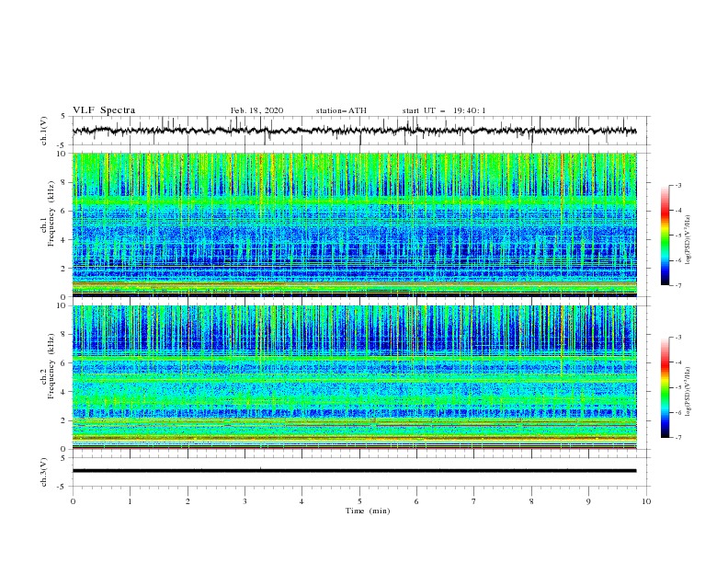Click the ch.2 spectrogram color bar
Screen dimensions: 728x563
pos(665,387)
